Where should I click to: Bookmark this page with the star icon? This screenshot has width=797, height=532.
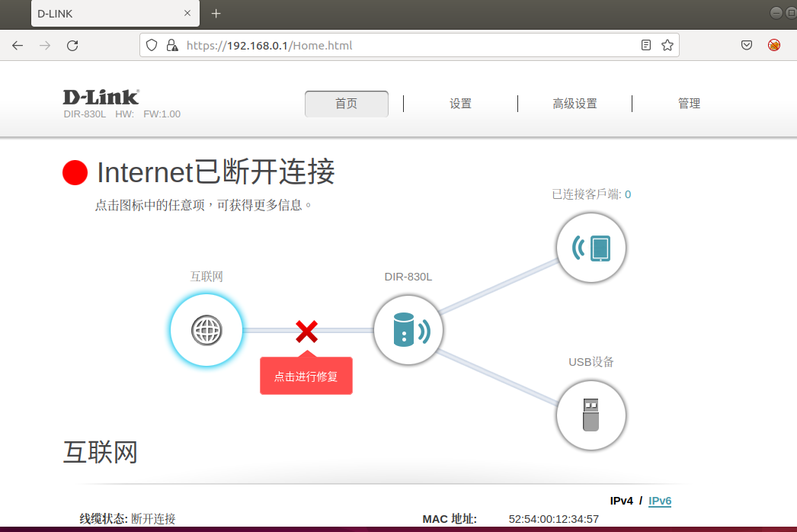667,45
